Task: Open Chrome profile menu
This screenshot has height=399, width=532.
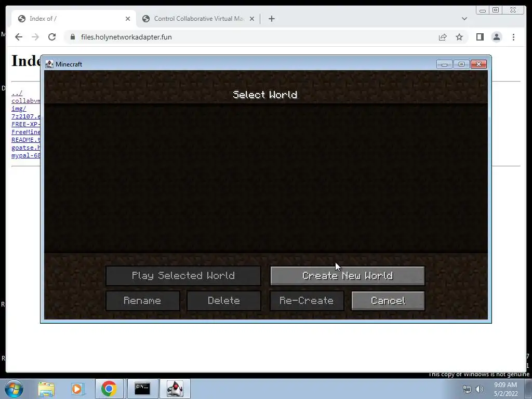Action: coord(496,37)
